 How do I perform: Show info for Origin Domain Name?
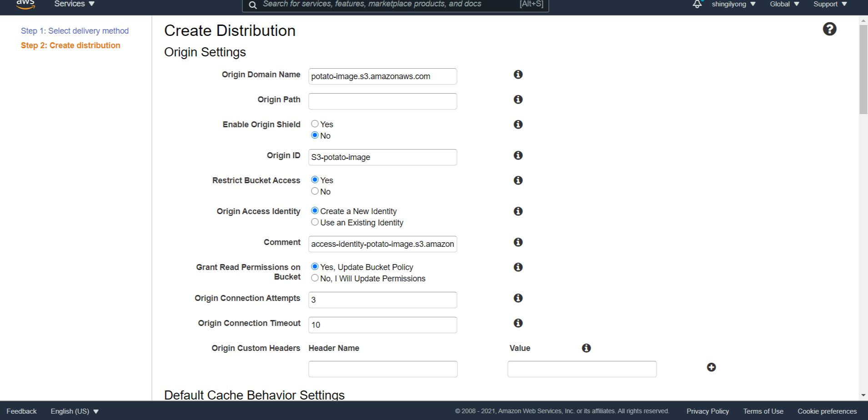point(518,74)
